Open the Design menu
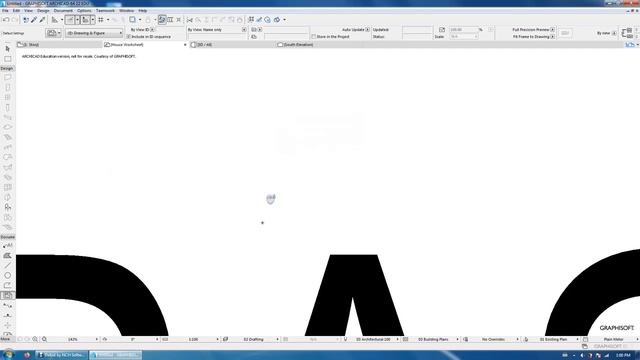 pos(43,11)
